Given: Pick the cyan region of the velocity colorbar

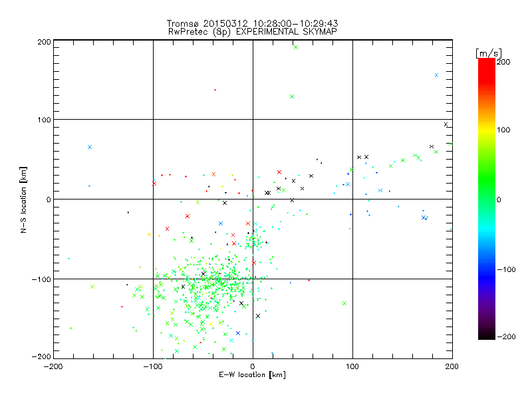Looking at the screenshot, I should [x=487, y=231].
